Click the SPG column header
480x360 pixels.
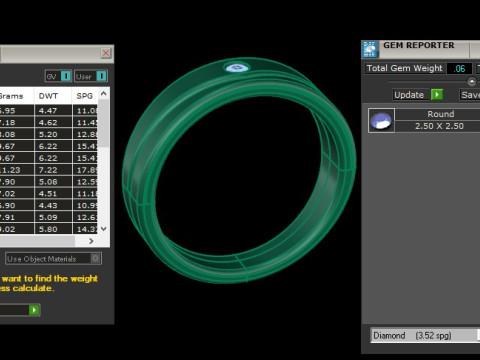point(85,96)
